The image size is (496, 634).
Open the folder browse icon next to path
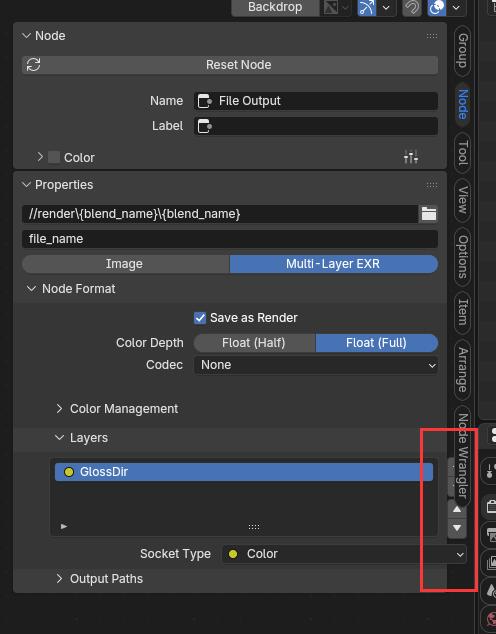click(428, 214)
